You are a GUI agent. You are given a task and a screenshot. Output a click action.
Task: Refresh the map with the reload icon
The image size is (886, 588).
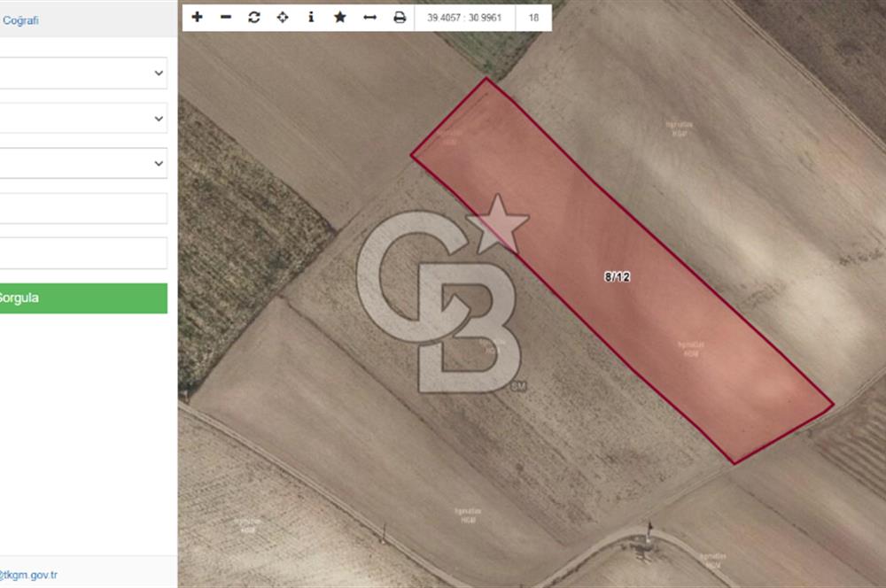pyautogui.click(x=254, y=17)
